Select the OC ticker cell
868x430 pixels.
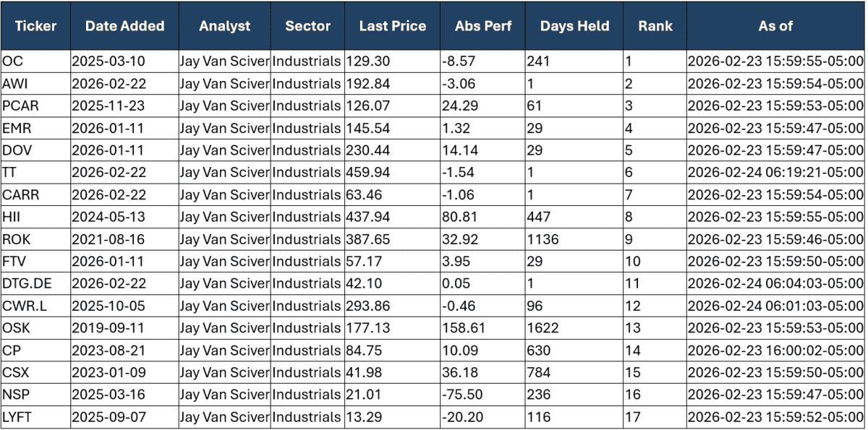[35, 61]
